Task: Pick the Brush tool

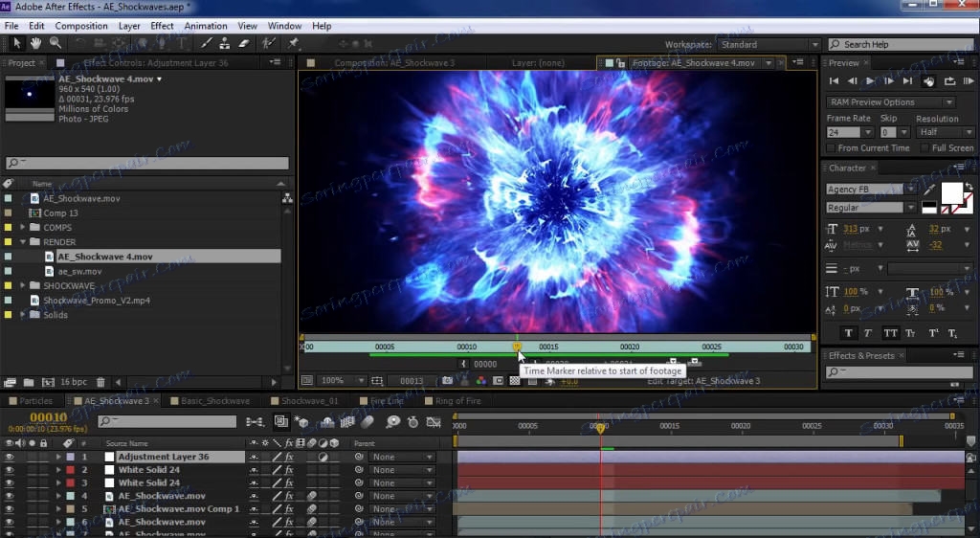Action: [x=206, y=43]
